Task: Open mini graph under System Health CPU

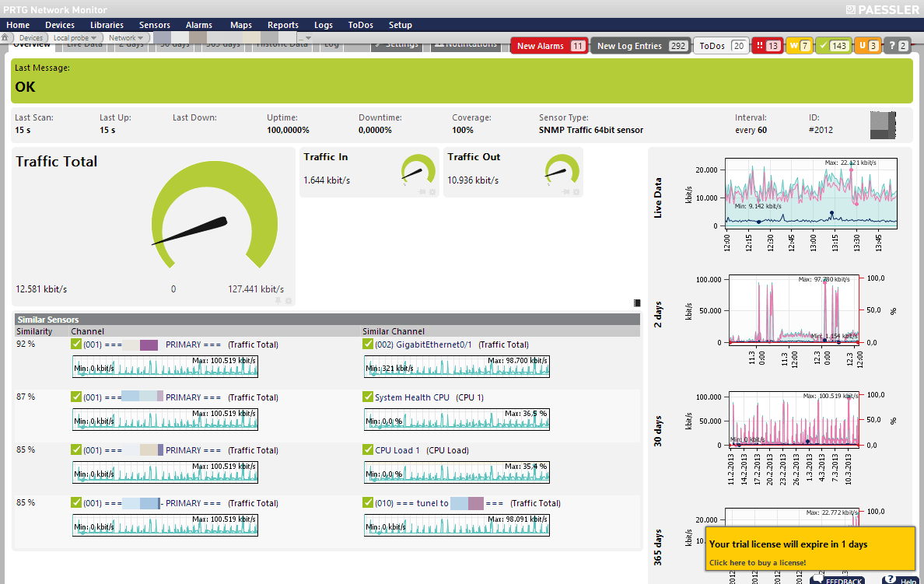Action: 457,419
